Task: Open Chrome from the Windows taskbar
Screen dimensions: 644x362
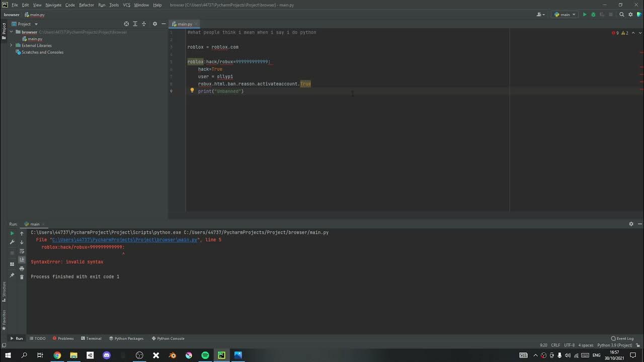Action: coord(57,355)
